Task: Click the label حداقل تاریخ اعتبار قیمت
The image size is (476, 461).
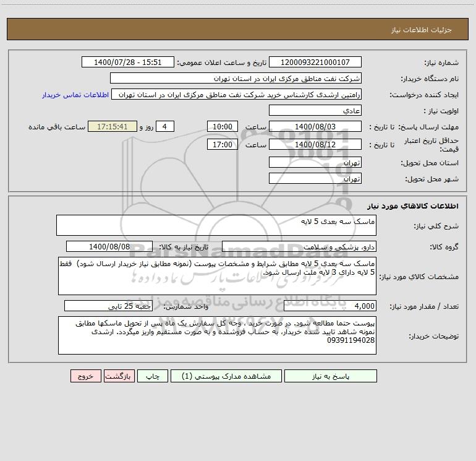Action: 431,145
